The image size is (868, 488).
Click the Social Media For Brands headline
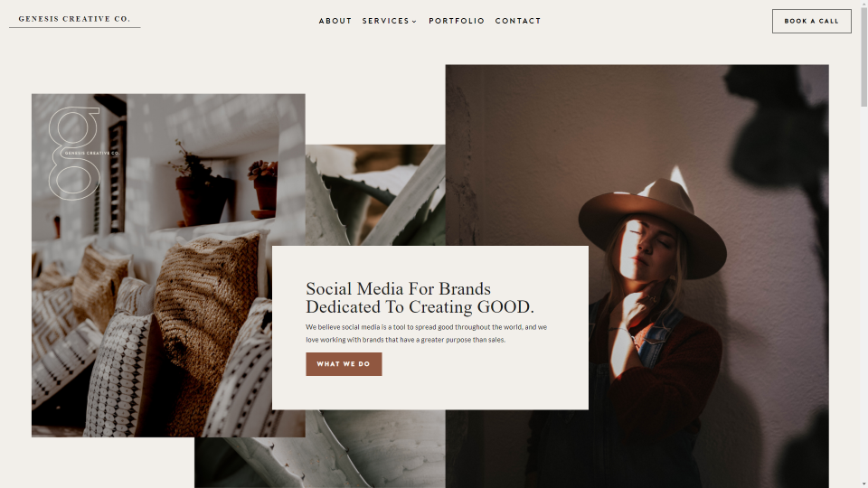coord(420,297)
